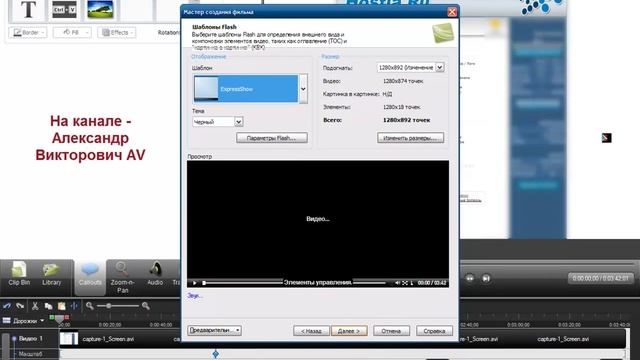Image resolution: width=640 pixels, height=360 pixels.
Task: Click the gray playhead handle on the timeline
Action: 59,318
